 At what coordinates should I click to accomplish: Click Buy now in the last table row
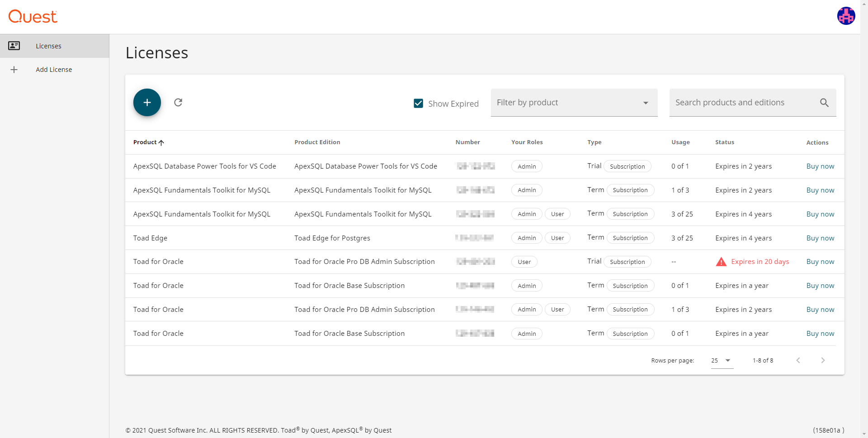click(820, 334)
